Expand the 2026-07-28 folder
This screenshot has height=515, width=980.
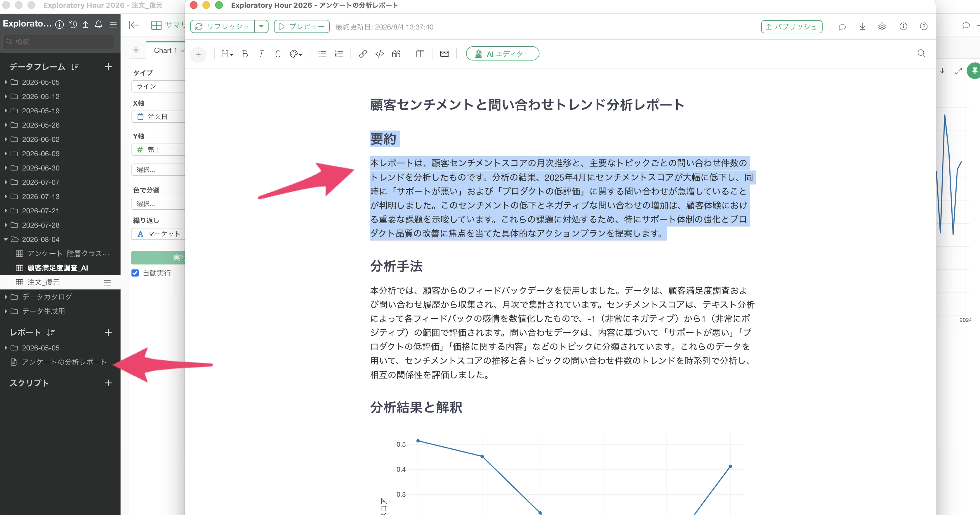point(6,225)
